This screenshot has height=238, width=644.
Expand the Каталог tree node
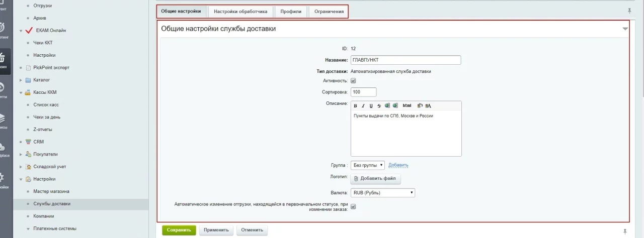pos(21,80)
